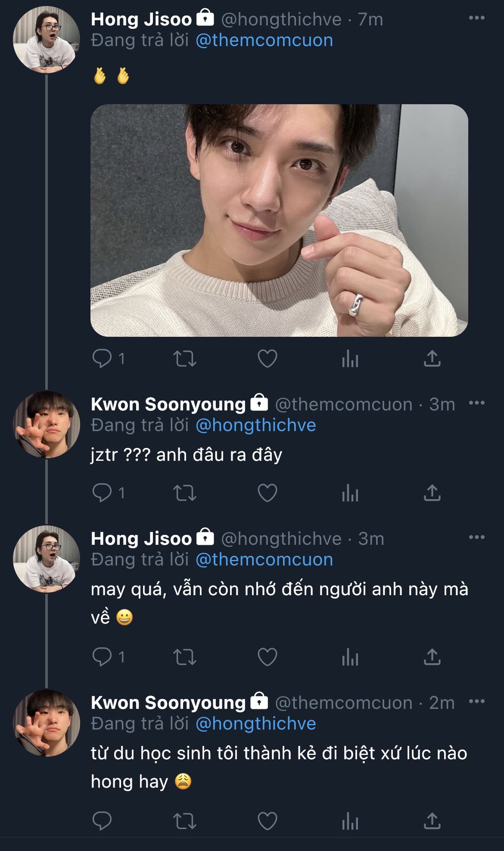
Task: Like the "jztr ??? anh đâu ra đây" tweet
Action: click(267, 493)
